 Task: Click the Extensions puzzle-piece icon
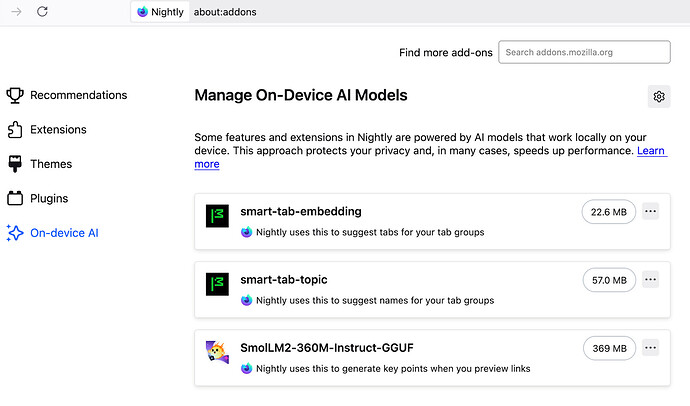(15, 129)
